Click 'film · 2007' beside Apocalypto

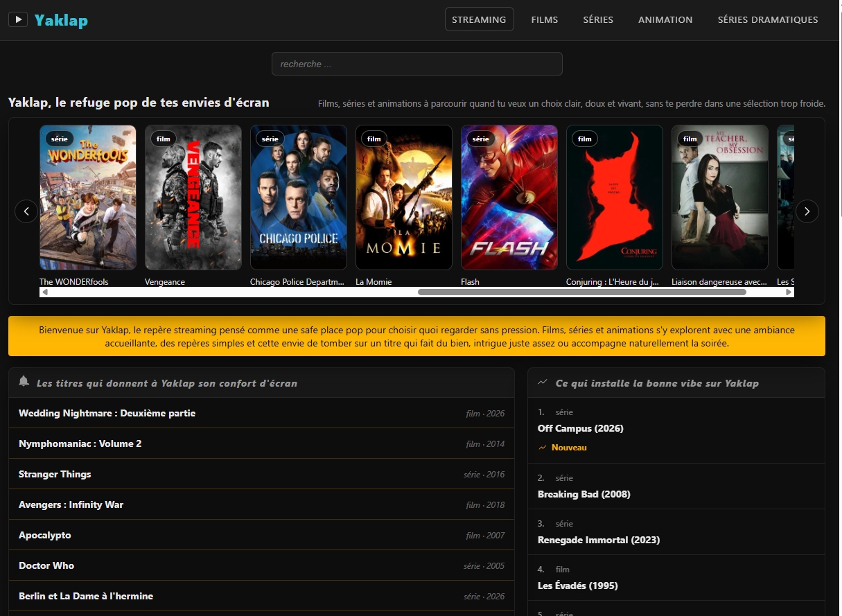click(x=485, y=536)
